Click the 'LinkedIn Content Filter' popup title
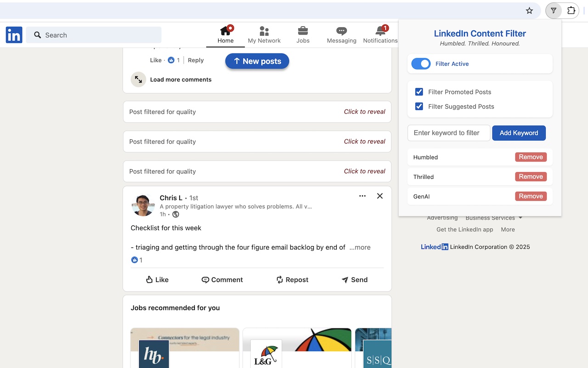The height and width of the screenshot is (368, 588). click(x=480, y=34)
